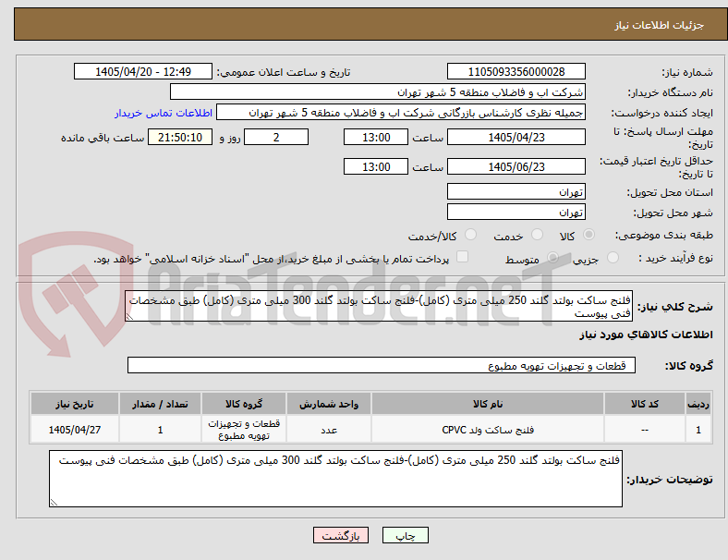Viewport: 728px width, 560px height.
Task: Click the price validity date 1405/06/23
Action: (x=516, y=166)
